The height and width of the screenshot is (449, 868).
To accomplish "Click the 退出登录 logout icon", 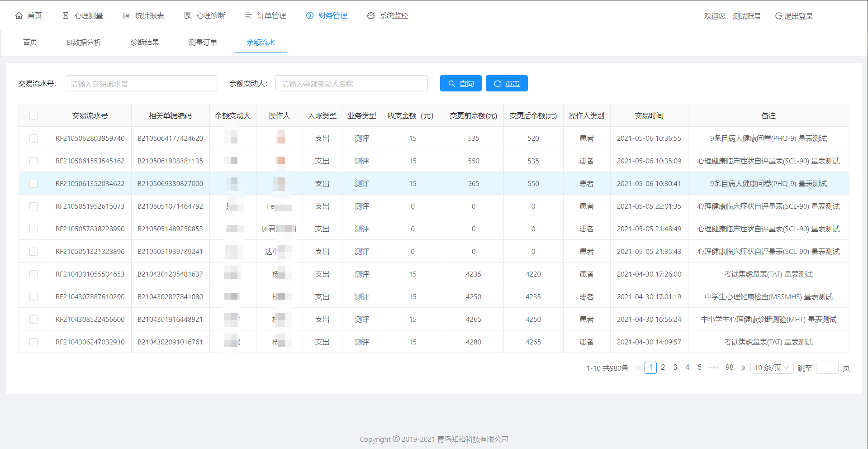I will pyautogui.click(x=778, y=16).
